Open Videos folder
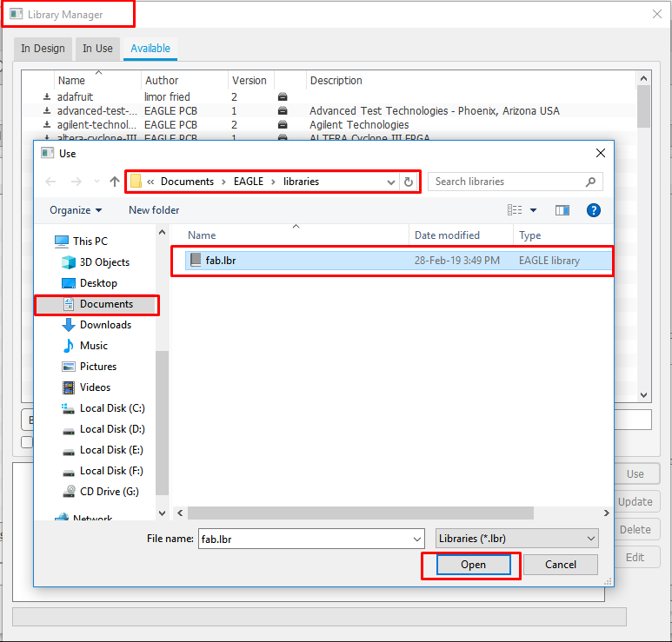 tap(86, 387)
